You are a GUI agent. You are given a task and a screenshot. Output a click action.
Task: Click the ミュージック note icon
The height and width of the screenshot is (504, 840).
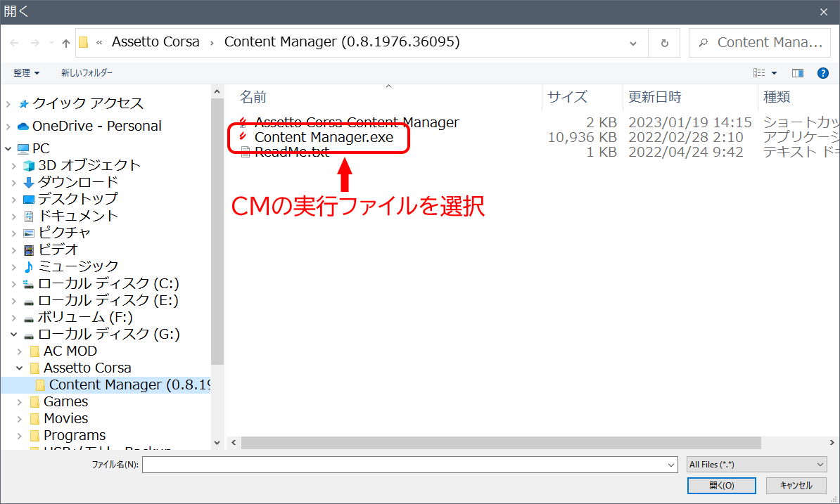point(29,266)
